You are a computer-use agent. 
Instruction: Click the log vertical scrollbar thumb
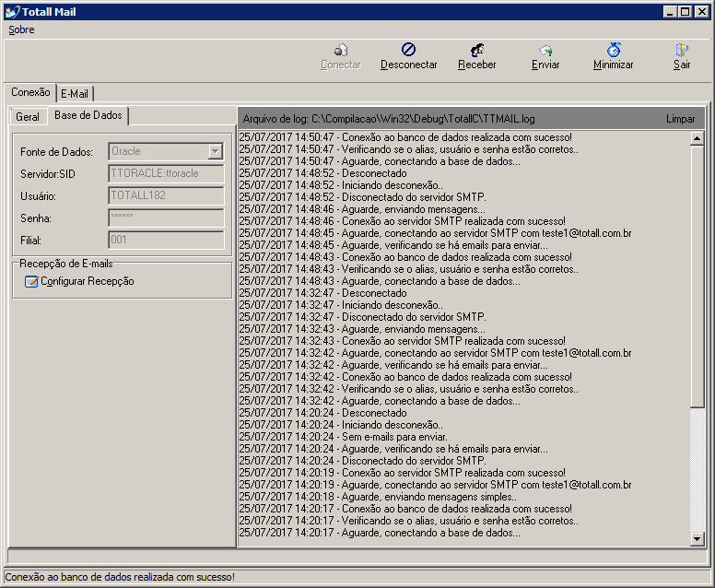(x=697, y=276)
